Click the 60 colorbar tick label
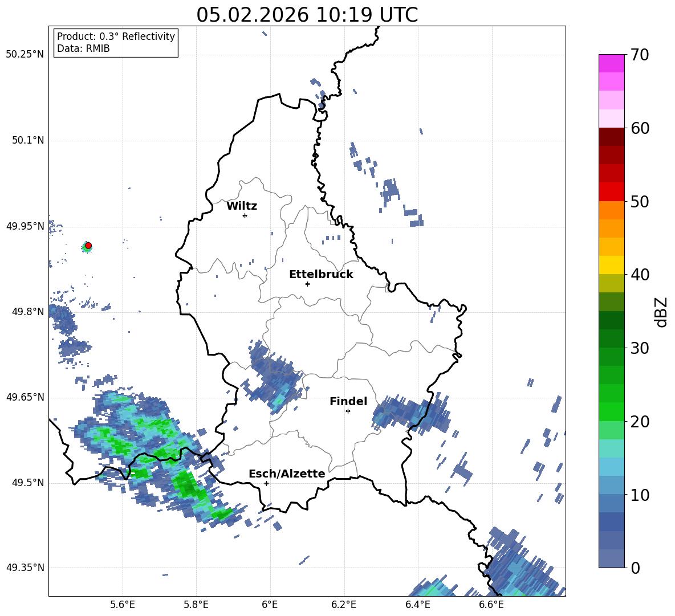675x616 pixels. pyautogui.click(x=640, y=128)
